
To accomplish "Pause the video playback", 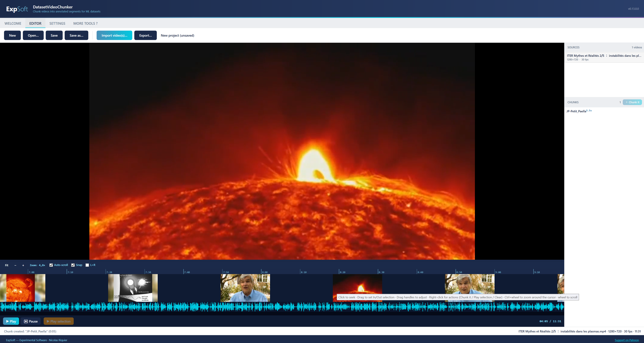I will [x=31, y=321].
